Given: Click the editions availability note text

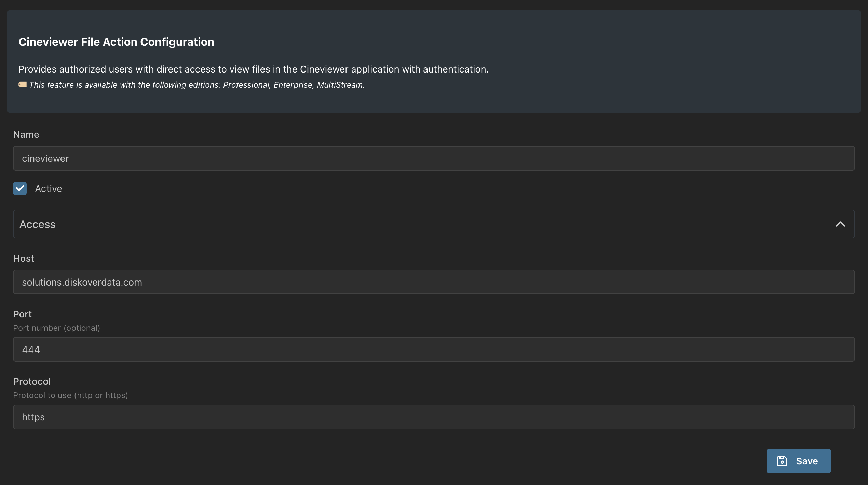Looking at the screenshot, I should pyautogui.click(x=197, y=85).
